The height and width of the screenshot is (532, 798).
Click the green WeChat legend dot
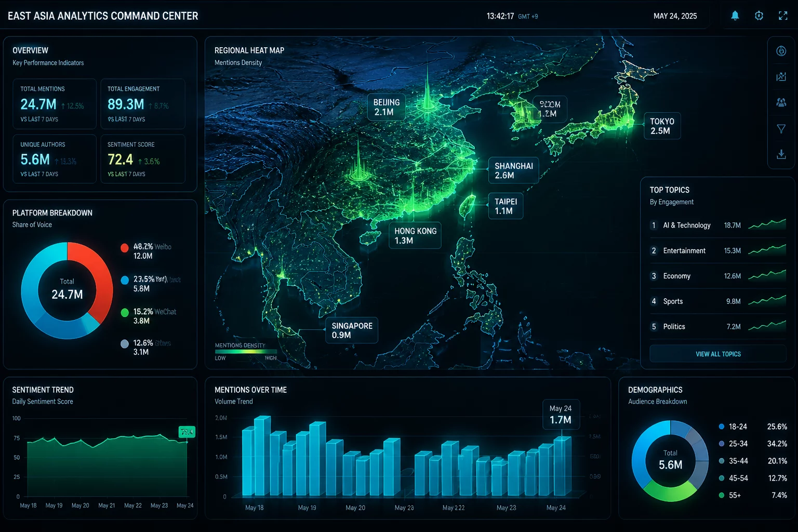coord(125,312)
